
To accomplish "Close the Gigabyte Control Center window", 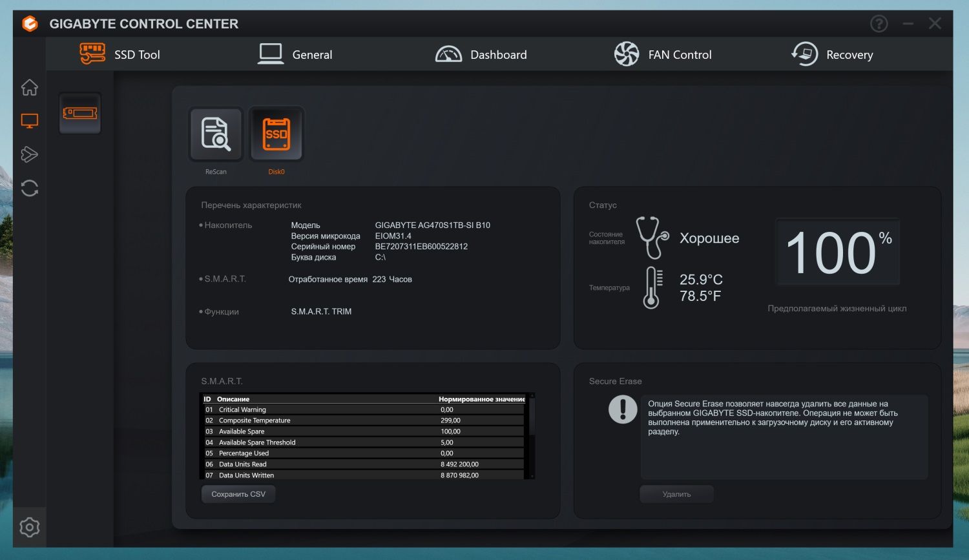I will point(935,24).
